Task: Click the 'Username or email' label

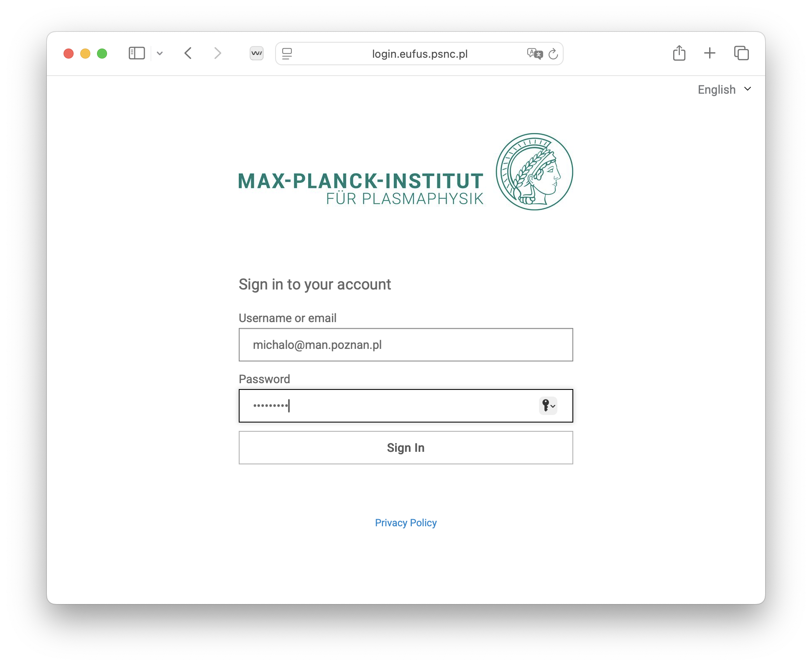Action: click(x=288, y=318)
